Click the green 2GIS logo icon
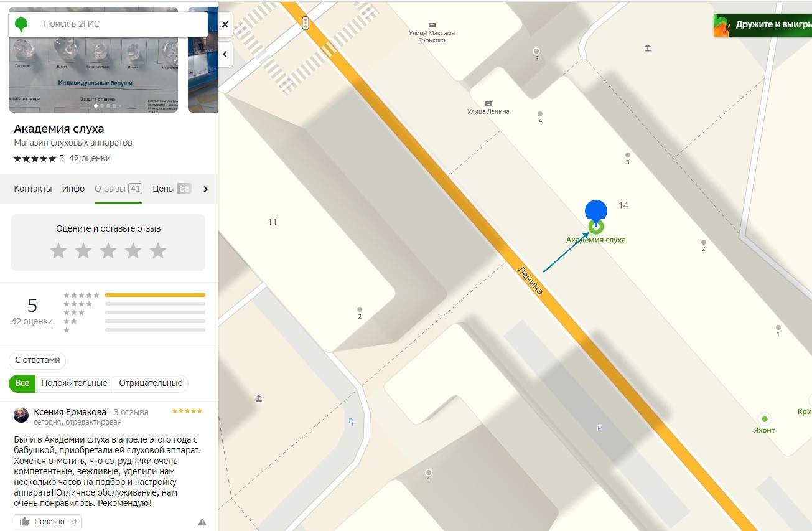Image resolution: width=812 pixels, height=531 pixels. (22, 24)
